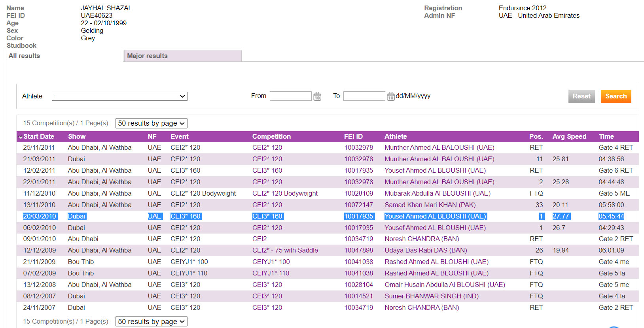Open CEIYJ1* 110 competition link
The image size is (644, 328).
pos(271,273)
